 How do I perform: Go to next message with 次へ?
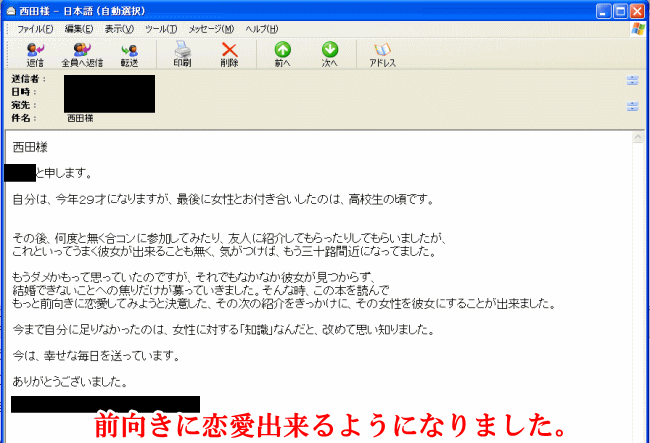[330, 53]
